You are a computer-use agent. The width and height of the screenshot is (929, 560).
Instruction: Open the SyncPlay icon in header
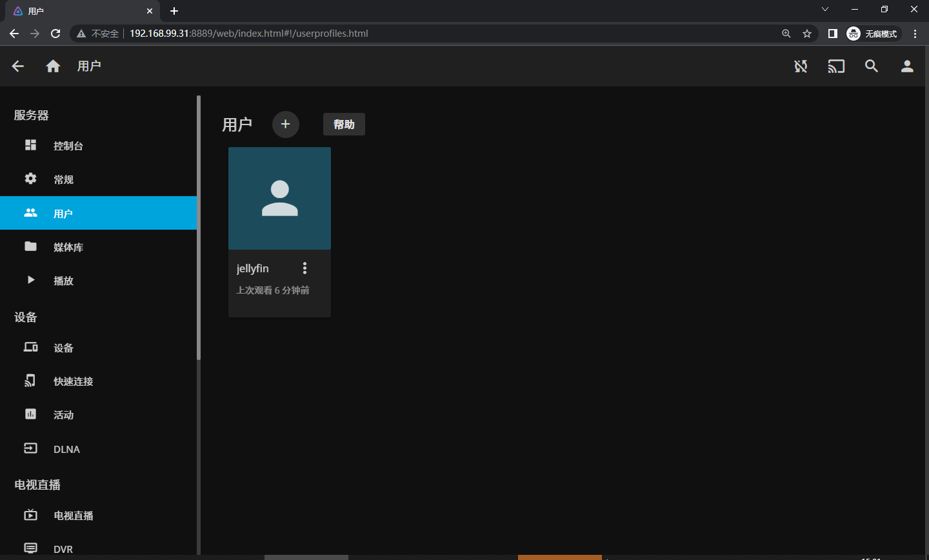(801, 66)
